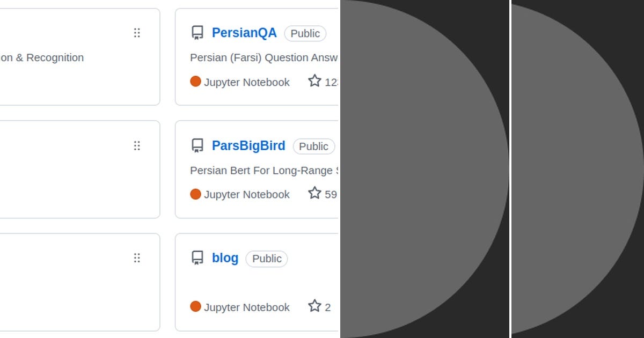
Task: Click the Public badge next to ParsBigBird
Action: coord(313,146)
